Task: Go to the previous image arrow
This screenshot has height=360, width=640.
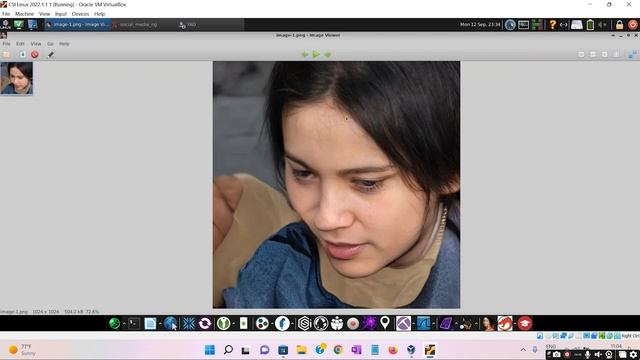Action: point(304,54)
